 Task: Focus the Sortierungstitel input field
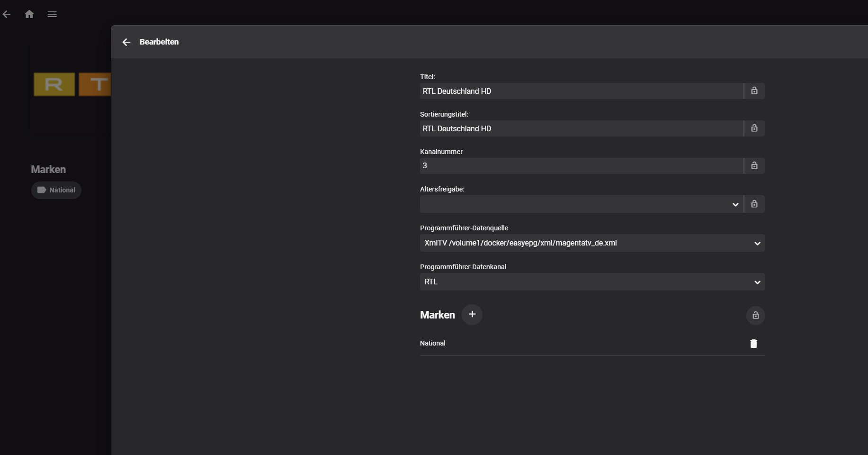pos(582,128)
